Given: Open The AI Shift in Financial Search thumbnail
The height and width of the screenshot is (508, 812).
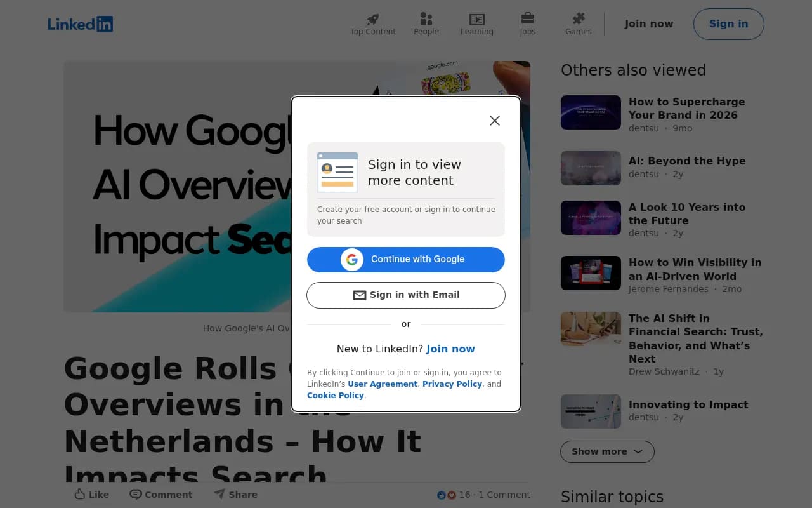Looking at the screenshot, I should [x=591, y=329].
